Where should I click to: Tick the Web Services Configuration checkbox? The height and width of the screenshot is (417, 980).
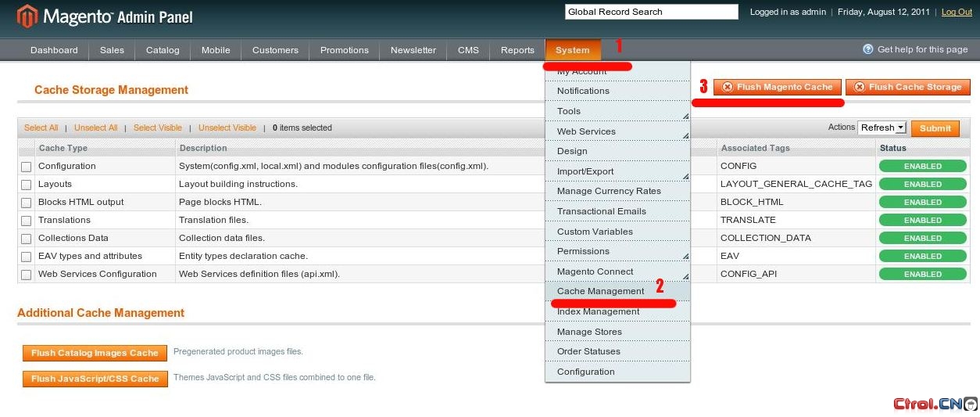[x=27, y=275]
